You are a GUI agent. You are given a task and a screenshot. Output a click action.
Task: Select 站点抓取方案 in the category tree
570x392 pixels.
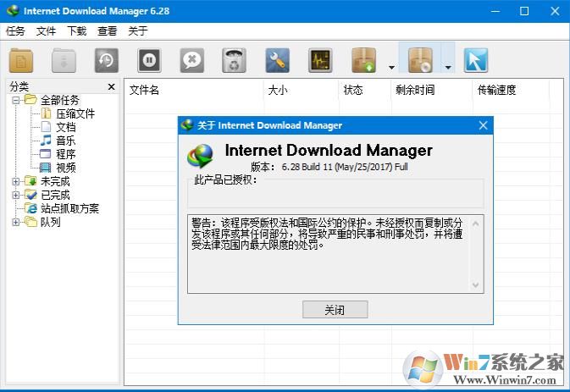[x=69, y=208]
